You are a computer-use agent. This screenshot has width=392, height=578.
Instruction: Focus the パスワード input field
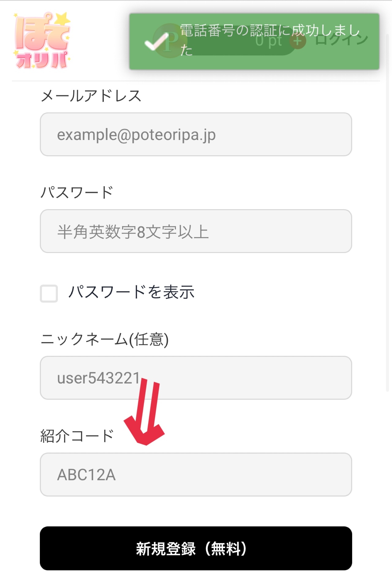pyautogui.click(x=196, y=231)
